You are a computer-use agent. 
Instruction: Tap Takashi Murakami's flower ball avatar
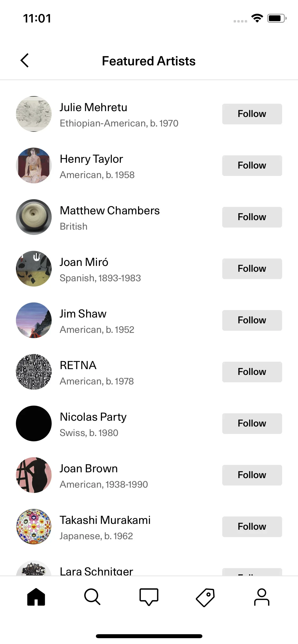click(34, 527)
